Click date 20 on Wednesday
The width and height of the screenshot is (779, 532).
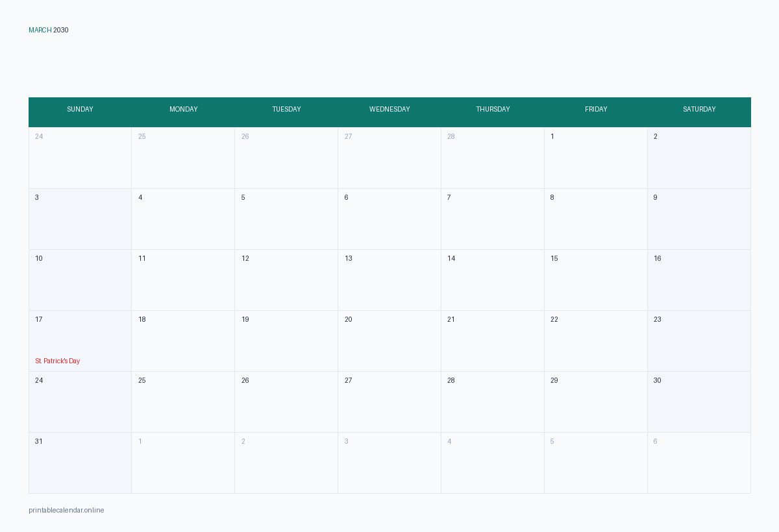coord(389,341)
